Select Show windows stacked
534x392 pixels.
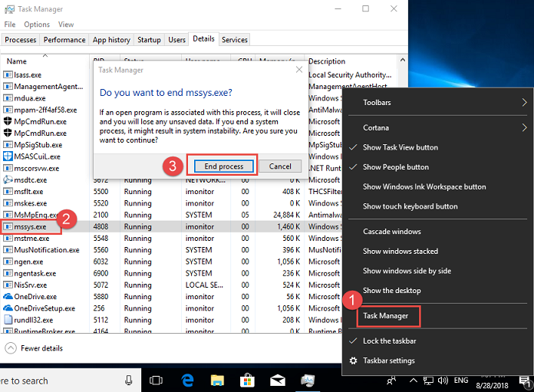(x=438, y=252)
